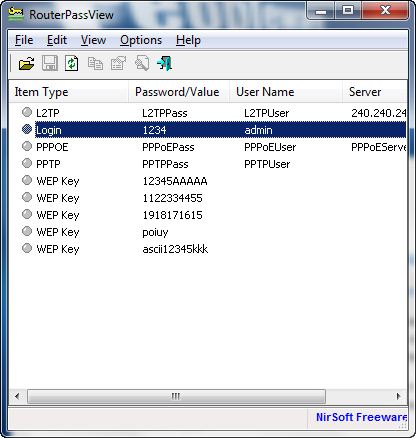Click the bullet icon beside Login row
The height and width of the screenshot is (438, 416).
click(x=27, y=129)
